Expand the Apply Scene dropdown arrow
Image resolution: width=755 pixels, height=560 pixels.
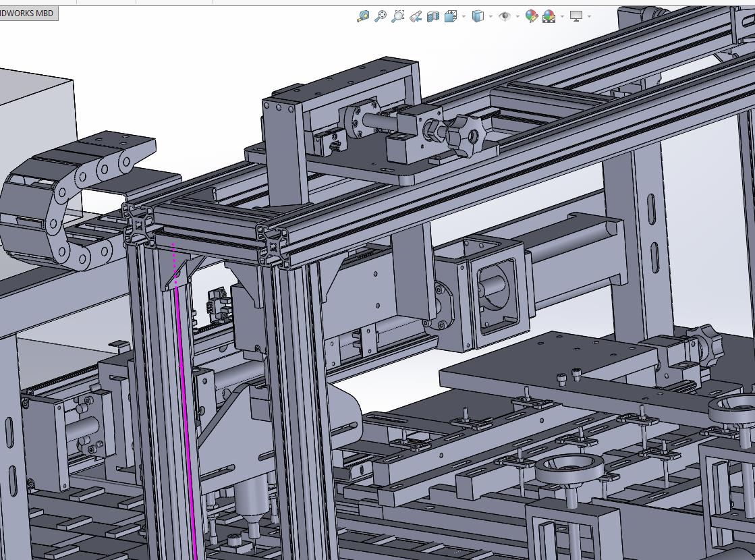(563, 16)
